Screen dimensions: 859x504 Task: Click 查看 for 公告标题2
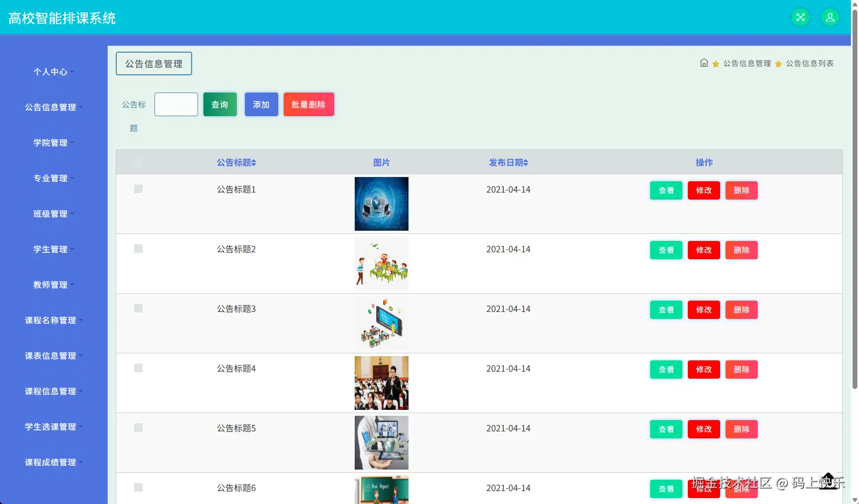click(x=666, y=250)
